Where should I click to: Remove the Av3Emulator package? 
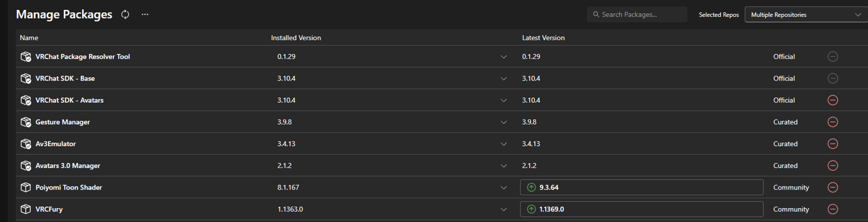click(x=833, y=144)
